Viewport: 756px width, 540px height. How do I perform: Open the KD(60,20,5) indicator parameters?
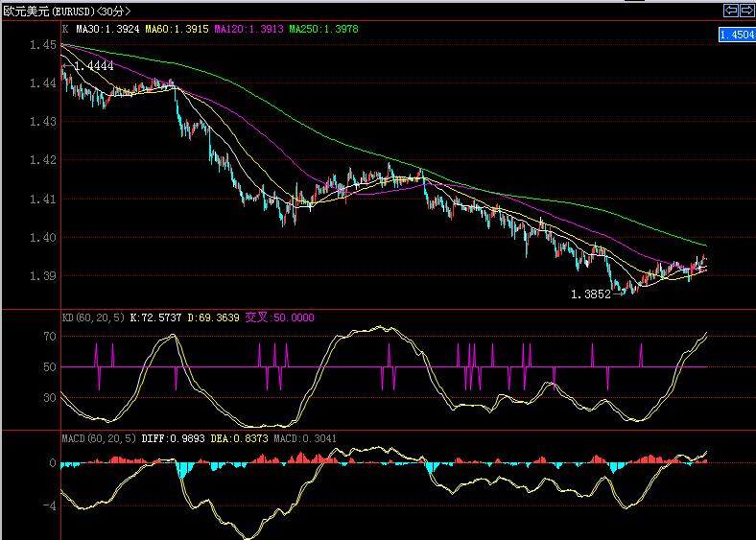92,317
